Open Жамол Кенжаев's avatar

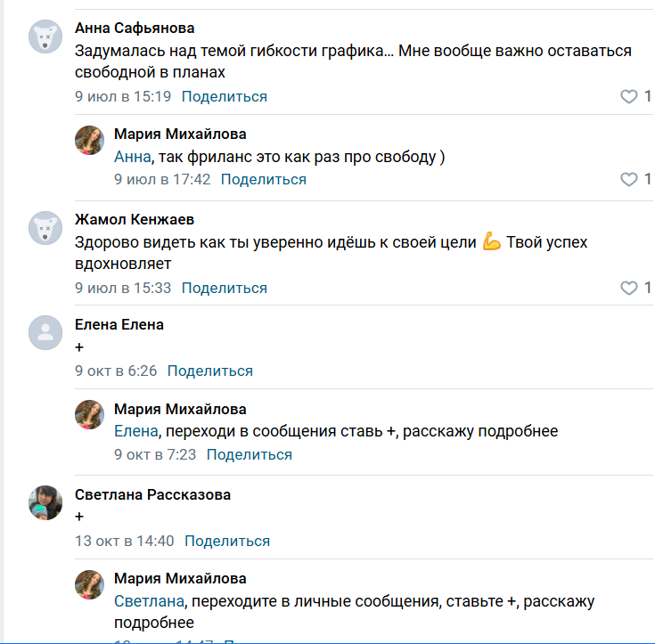(x=45, y=228)
